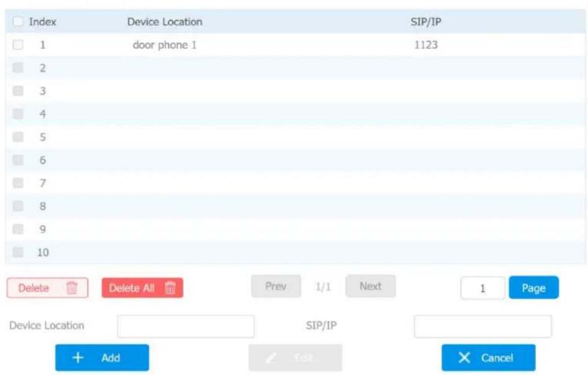Check the box for index row 5

(x=18, y=137)
